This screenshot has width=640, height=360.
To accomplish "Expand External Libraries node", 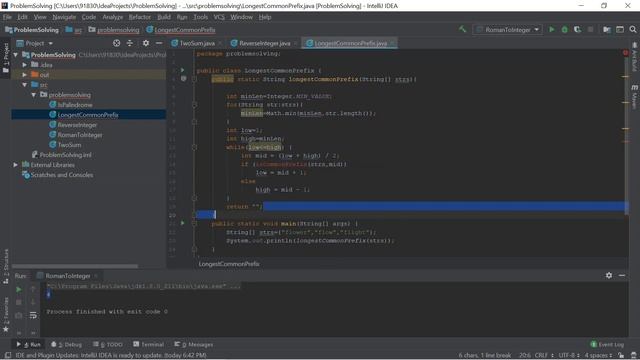I will pyautogui.click(x=16, y=165).
